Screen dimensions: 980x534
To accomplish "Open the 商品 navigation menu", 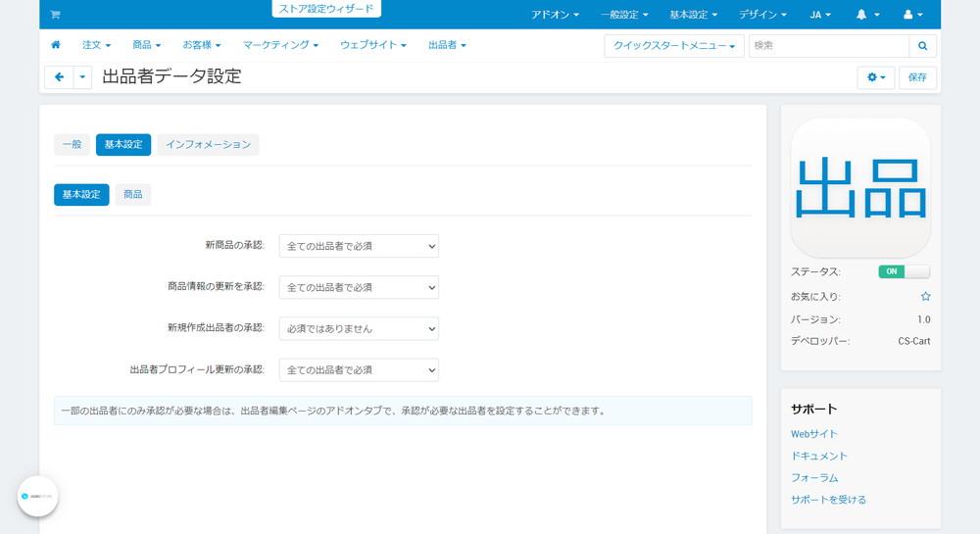I will tap(146, 45).
